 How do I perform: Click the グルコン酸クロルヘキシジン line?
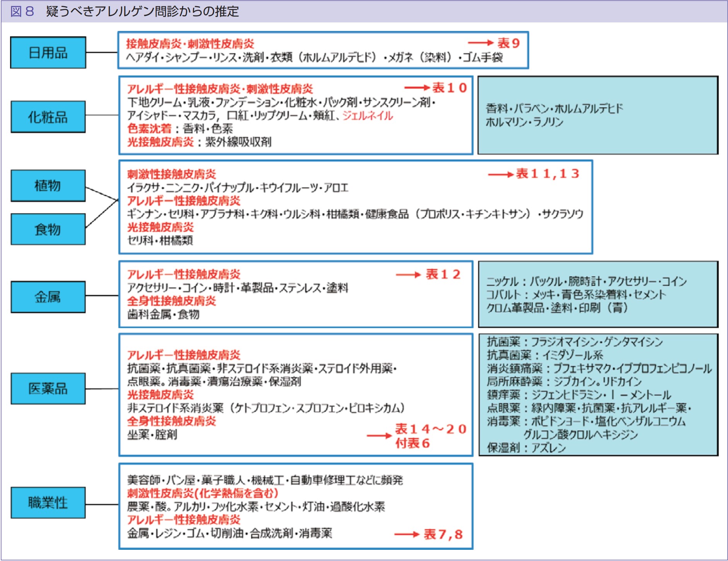tap(581, 435)
